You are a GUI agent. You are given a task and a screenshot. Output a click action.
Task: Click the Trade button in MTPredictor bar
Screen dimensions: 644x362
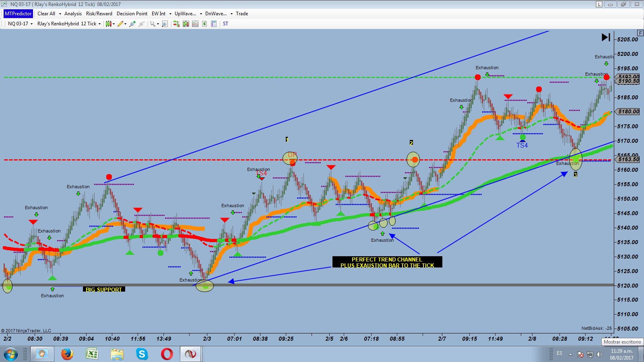[242, 14]
